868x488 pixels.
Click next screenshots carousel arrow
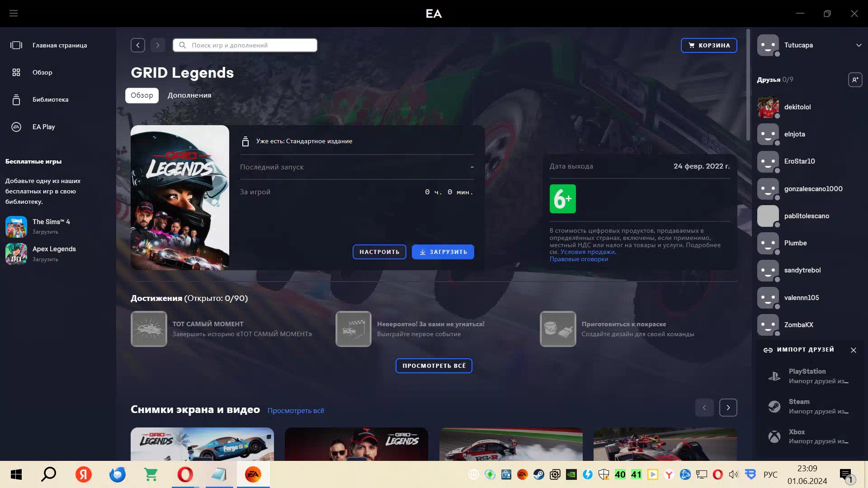tap(728, 408)
